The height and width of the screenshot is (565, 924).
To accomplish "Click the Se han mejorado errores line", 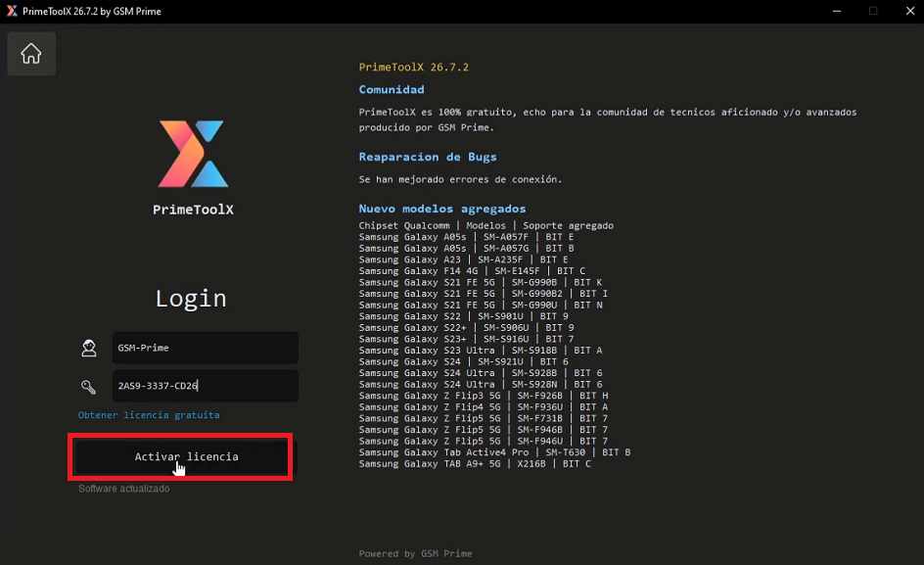I will pos(460,179).
